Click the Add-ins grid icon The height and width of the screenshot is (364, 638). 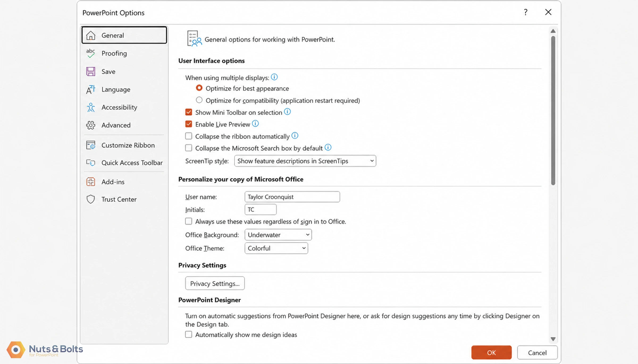[x=91, y=182]
